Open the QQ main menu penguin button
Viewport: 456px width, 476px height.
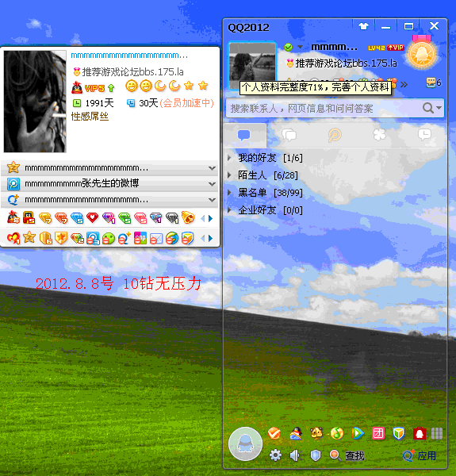point(245,443)
